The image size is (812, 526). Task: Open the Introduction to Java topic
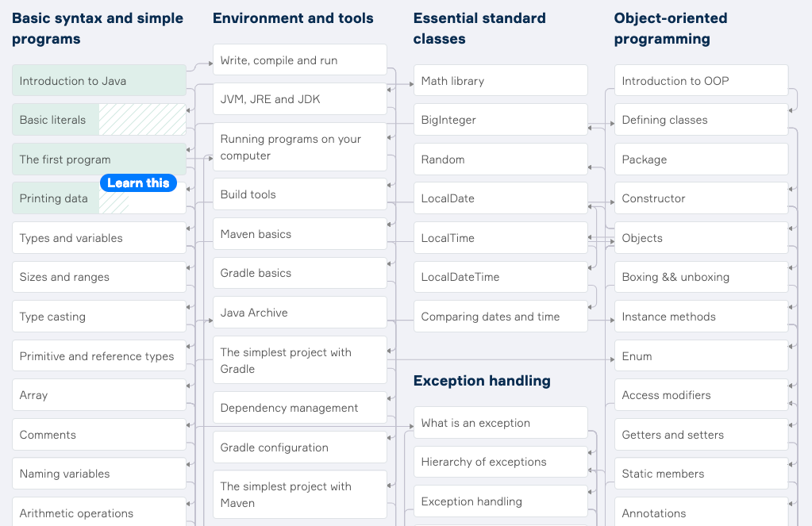coord(97,80)
